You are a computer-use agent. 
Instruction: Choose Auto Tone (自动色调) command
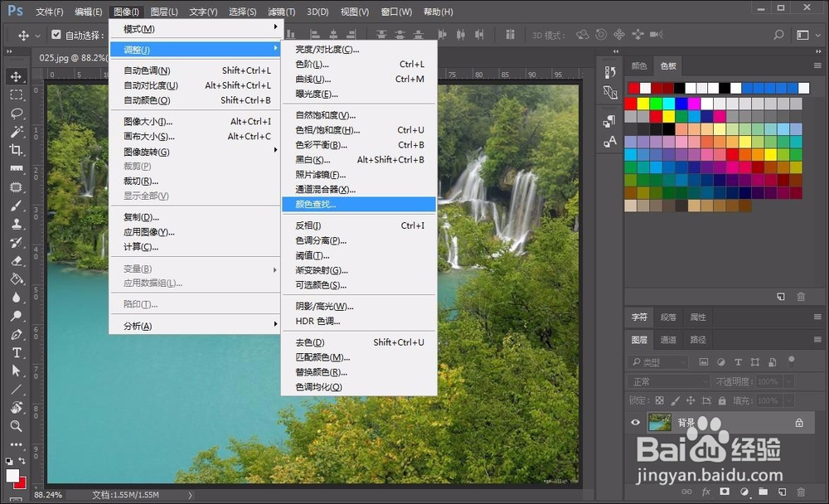tap(195, 70)
